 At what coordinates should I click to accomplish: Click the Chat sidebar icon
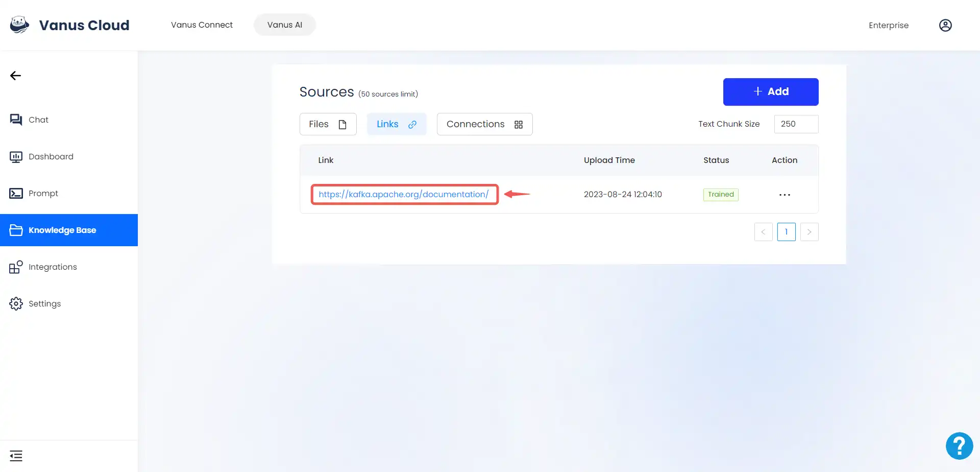click(x=16, y=120)
